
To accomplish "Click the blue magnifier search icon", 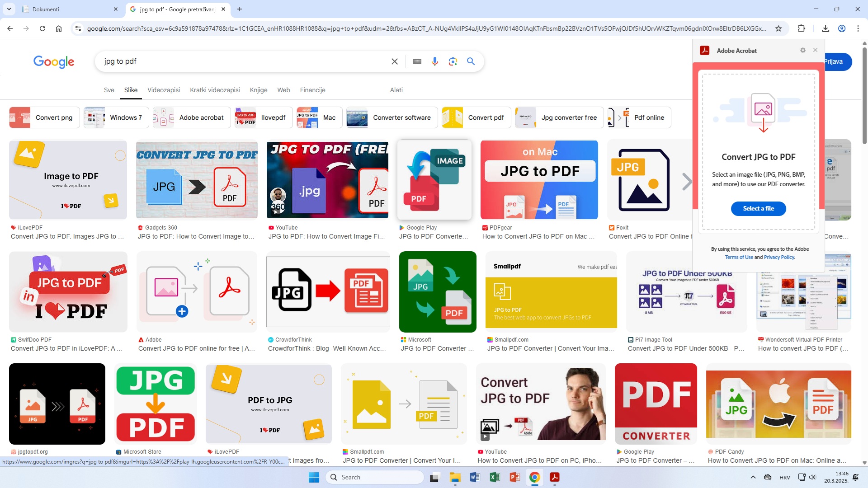I will (471, 61).
